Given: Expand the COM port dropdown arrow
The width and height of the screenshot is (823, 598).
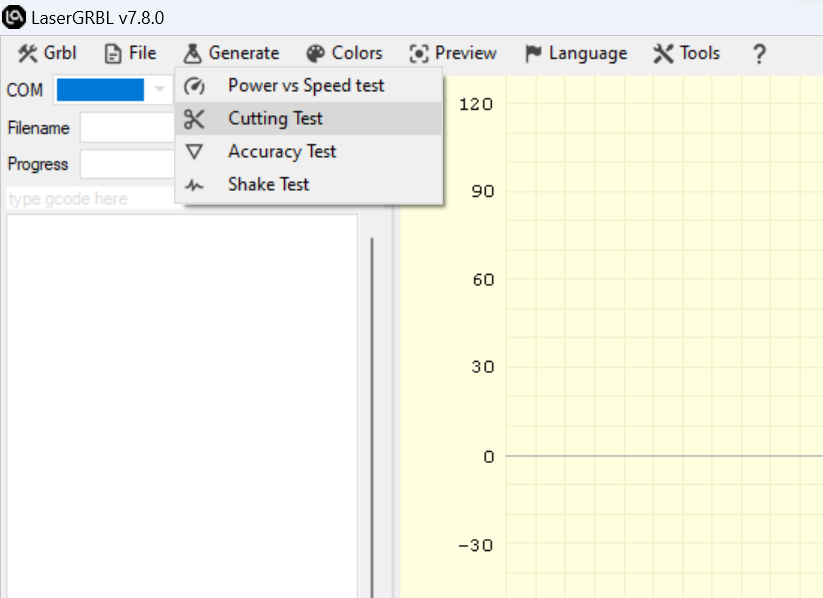Looking at the screenshot, I should tap(159, 90).
